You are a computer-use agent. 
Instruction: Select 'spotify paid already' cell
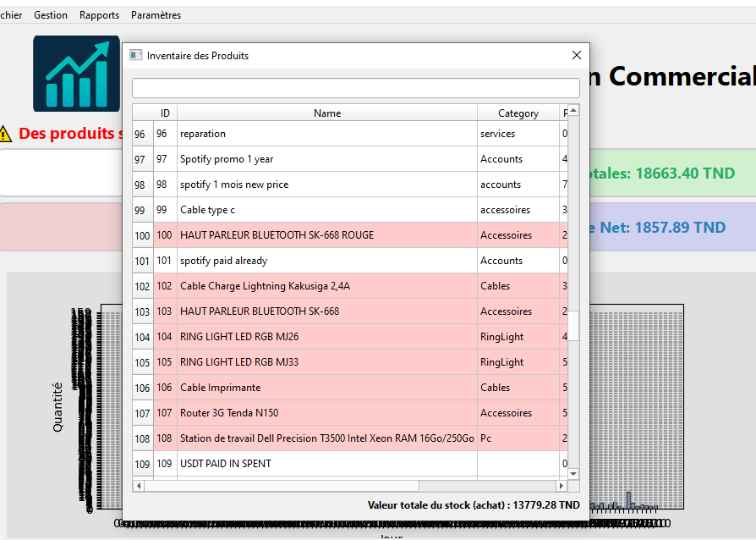(327, 261)
